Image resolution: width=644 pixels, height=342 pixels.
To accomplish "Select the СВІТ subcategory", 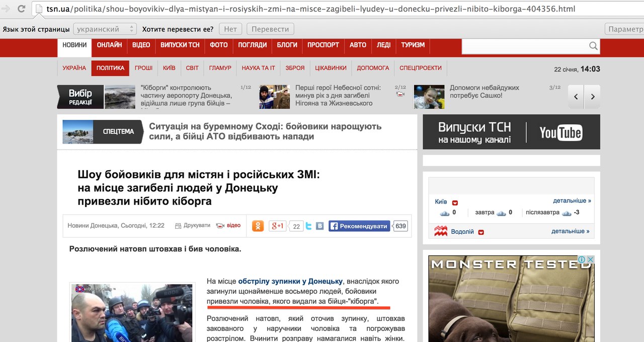I will click(x=192, y=68).
